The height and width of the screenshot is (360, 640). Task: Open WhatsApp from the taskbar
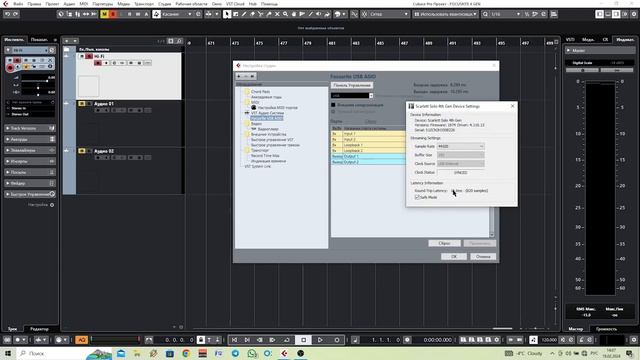[252, 353]
